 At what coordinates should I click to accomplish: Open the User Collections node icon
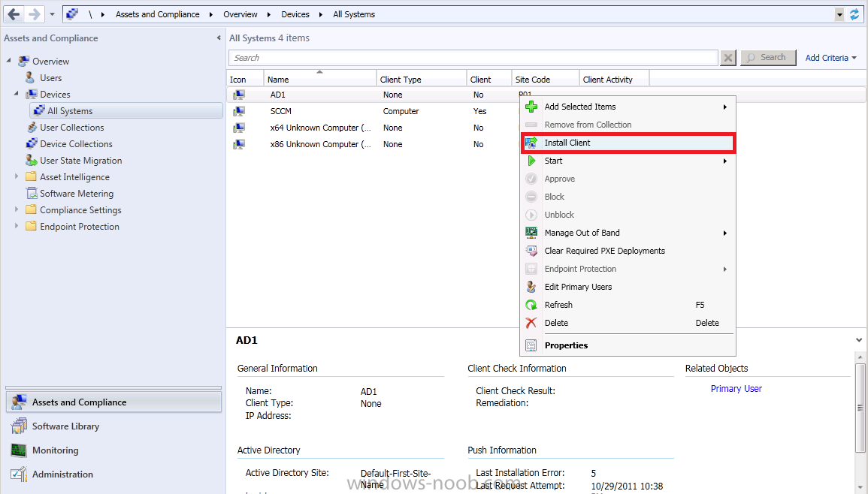click(32, 127)
